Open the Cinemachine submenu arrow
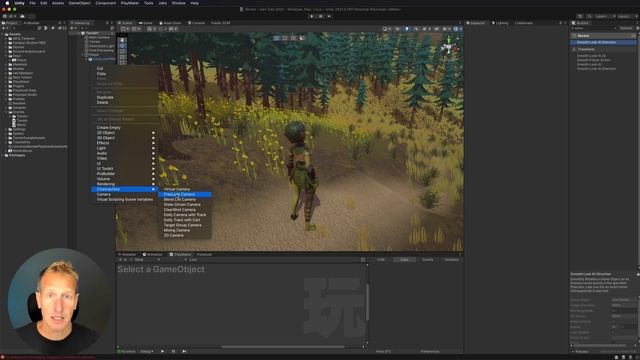The height and width of the screenshot is (360, 640). pyautogui.click(x=153, y=189)
